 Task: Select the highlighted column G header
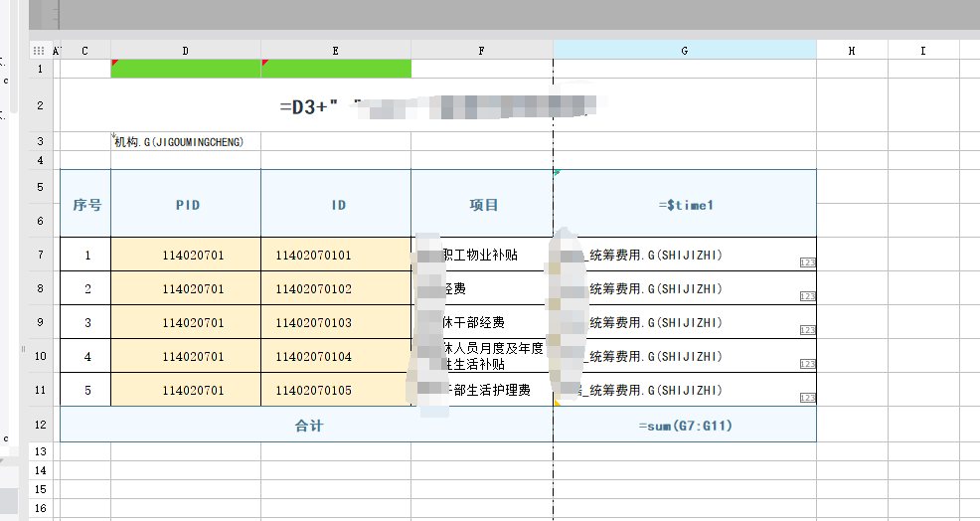coord(685,51)
